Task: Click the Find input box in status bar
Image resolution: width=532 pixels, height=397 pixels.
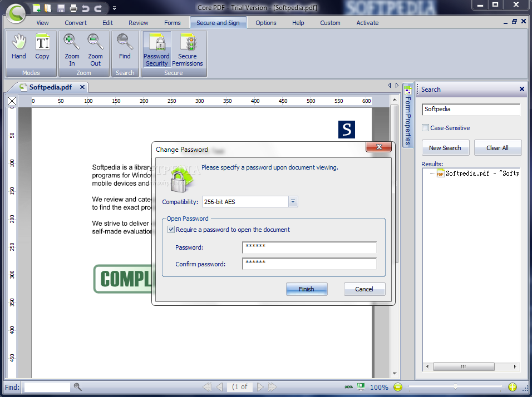Action: (x=47, y=387)
